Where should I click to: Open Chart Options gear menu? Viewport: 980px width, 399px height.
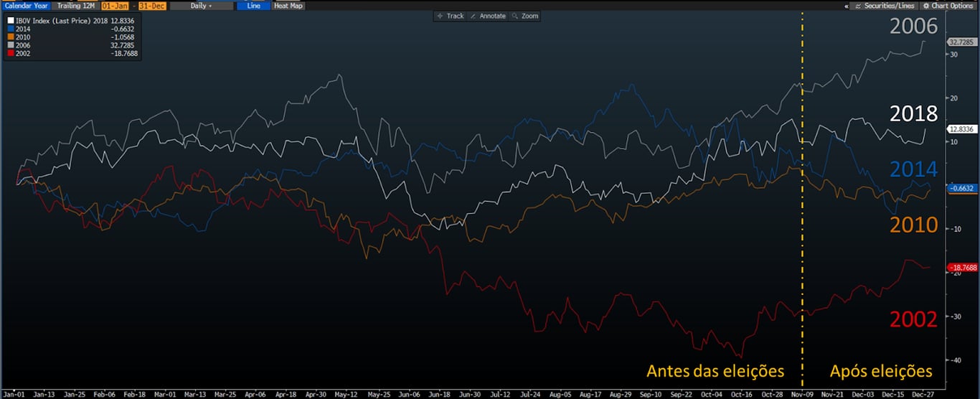(948, 5)
